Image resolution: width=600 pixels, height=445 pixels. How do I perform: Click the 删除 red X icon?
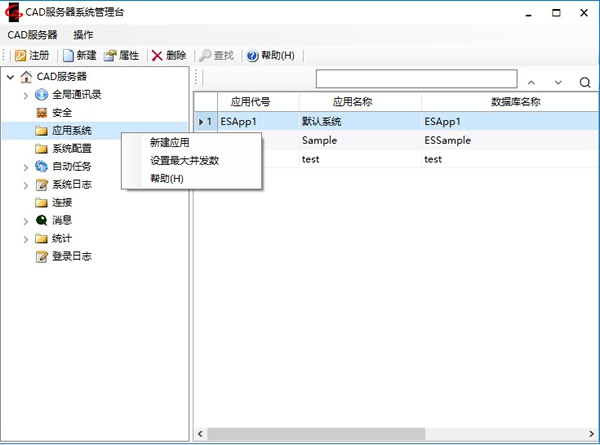click(157, 55)
